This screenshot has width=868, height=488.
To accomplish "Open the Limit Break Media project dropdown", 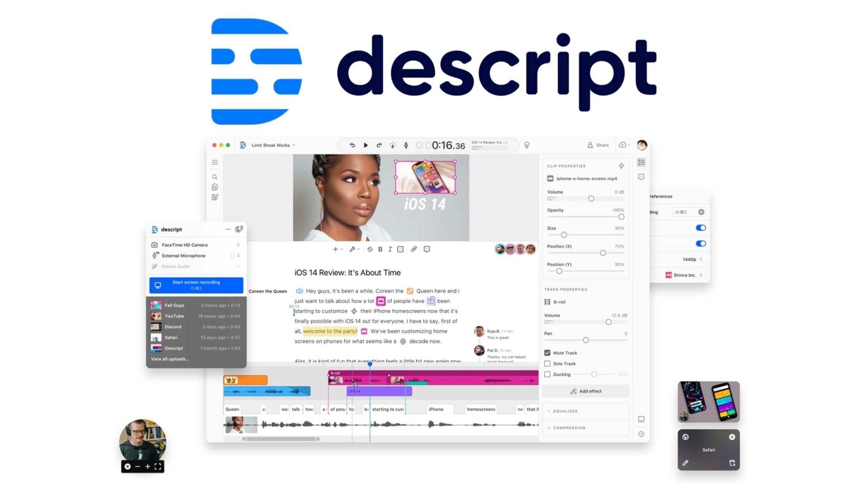I will pyautogui.click(x=271, y=145).
